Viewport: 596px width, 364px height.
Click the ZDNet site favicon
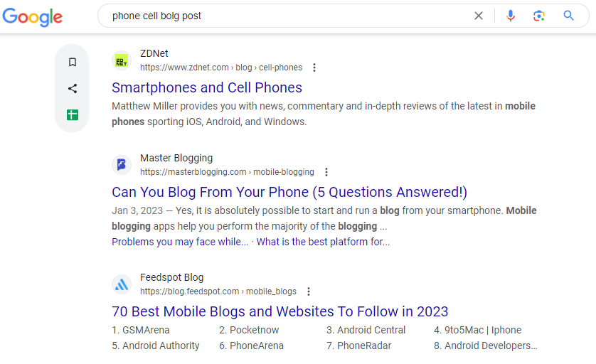coord(122,61)
